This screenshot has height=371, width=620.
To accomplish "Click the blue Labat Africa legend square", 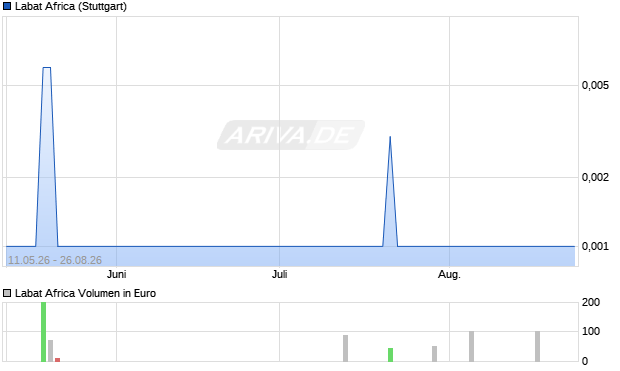I will (7, 6).
